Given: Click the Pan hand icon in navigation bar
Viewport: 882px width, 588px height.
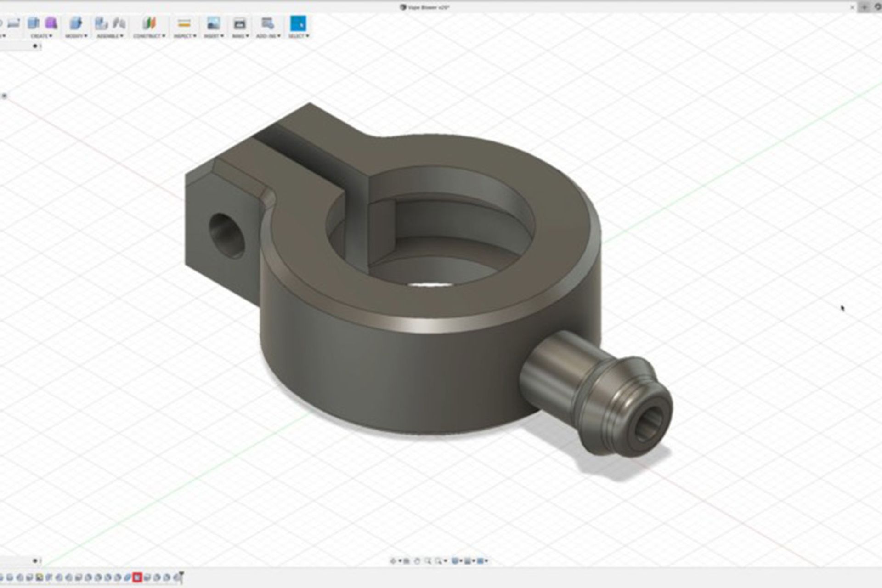Looking at the screenshot, I should pos(417,561).
